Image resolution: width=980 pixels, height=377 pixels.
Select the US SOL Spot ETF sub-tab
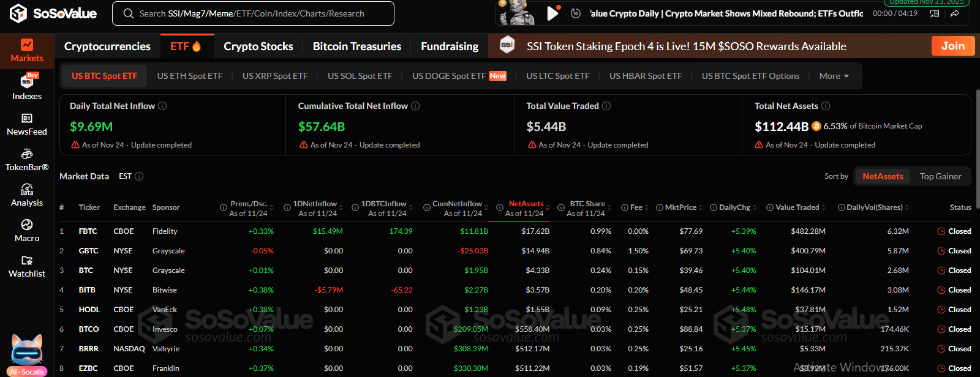pyautogui.click(x=360, y=76)
